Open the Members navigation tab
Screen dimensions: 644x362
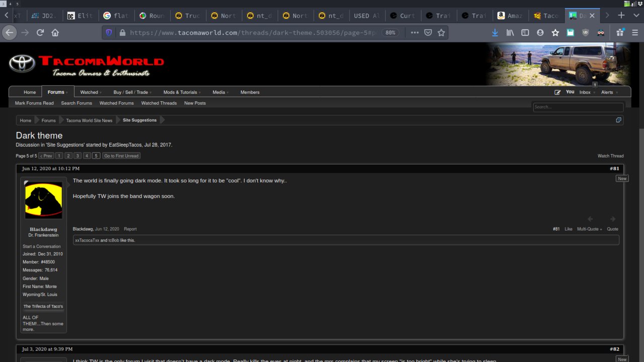(x=250, y=92)
